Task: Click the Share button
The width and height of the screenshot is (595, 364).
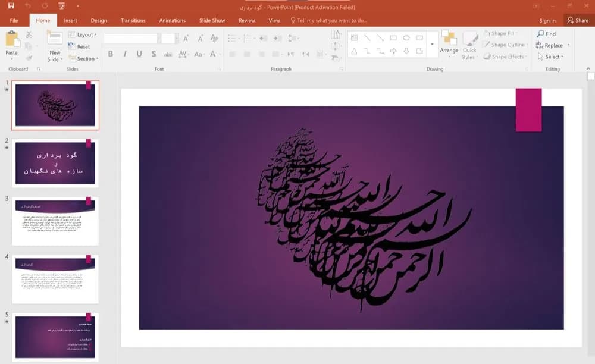Action: coord(578,20)
